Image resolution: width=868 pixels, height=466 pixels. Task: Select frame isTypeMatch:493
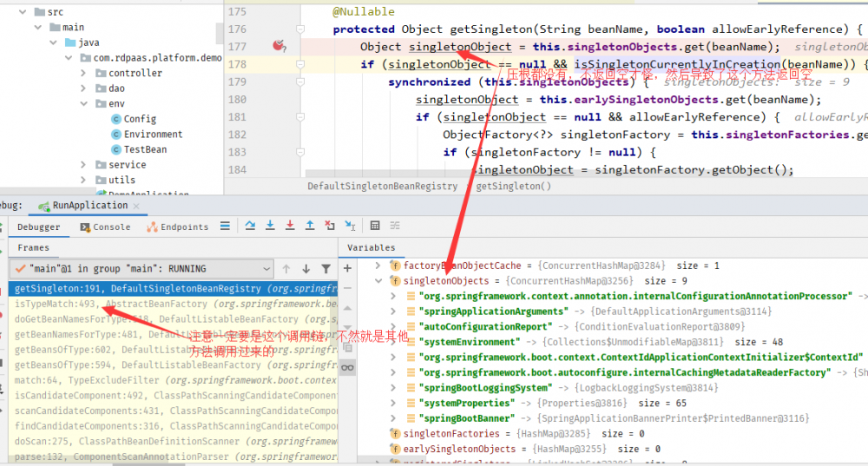[173, 304]
